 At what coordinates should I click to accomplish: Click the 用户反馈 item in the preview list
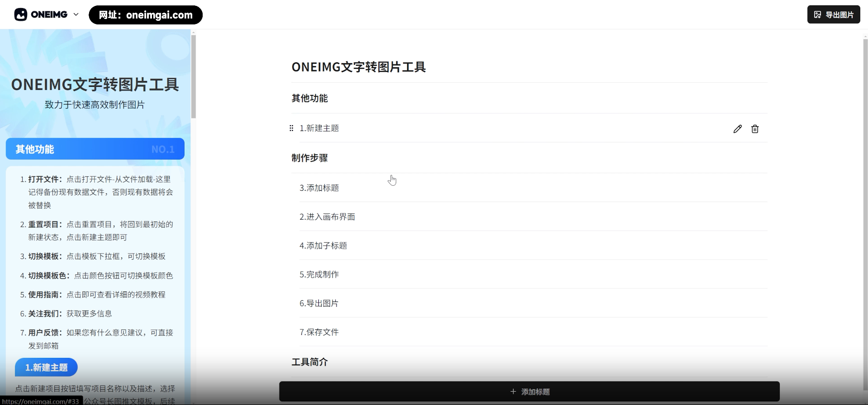pos(97,339)
